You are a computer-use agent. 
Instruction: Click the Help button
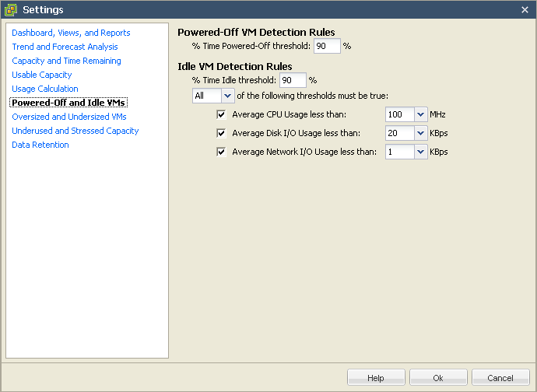pos(376,378)
